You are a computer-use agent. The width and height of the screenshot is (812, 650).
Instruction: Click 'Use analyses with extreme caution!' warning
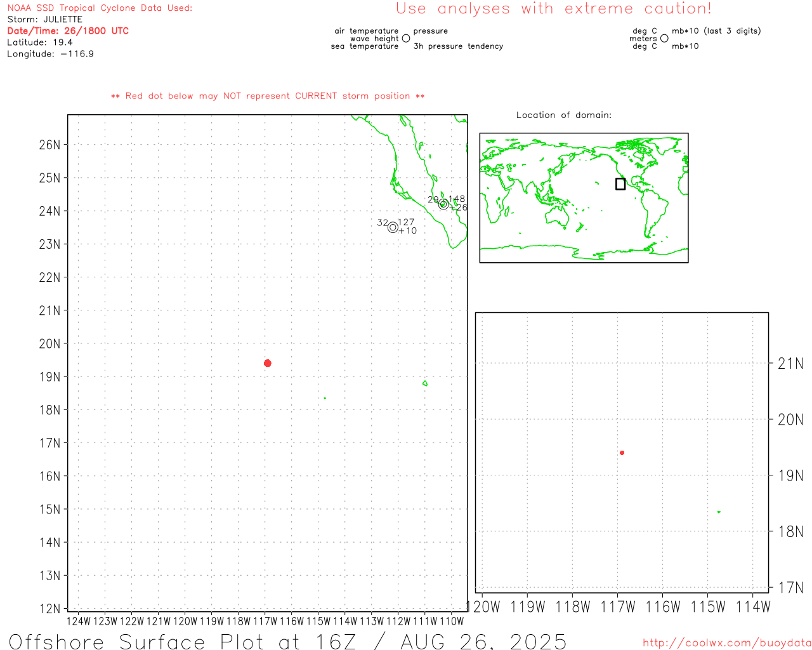[x=554, y=9]
